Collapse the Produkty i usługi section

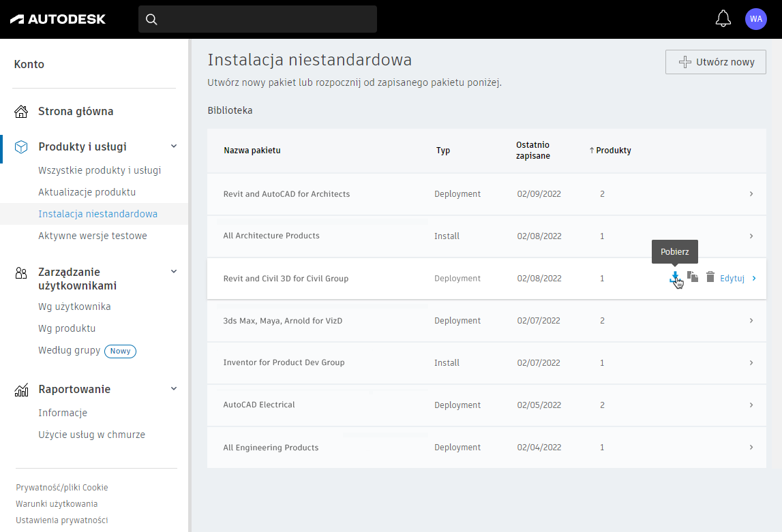(x=173, y=146)
